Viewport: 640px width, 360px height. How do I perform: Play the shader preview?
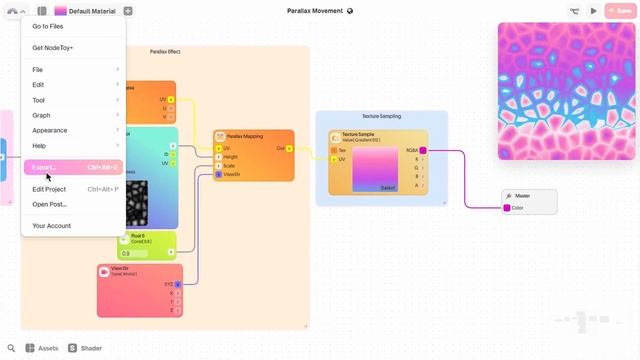coord(593,11)
